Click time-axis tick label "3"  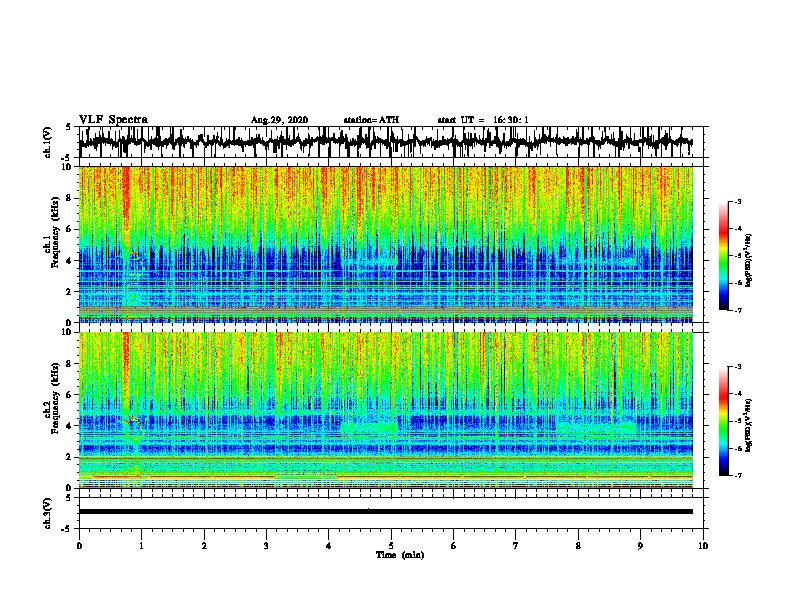266,546
